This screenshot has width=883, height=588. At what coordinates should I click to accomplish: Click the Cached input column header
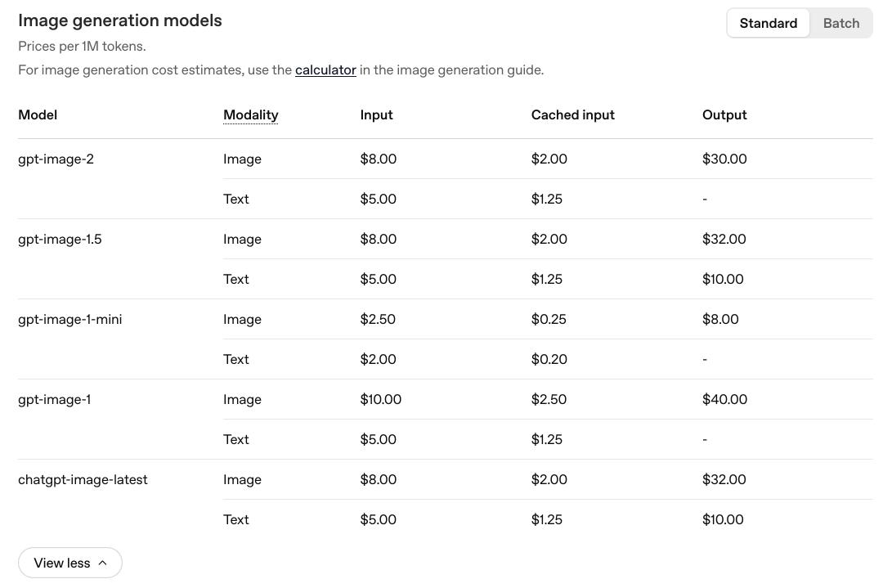pyautogui.click(x=572, y=115)
